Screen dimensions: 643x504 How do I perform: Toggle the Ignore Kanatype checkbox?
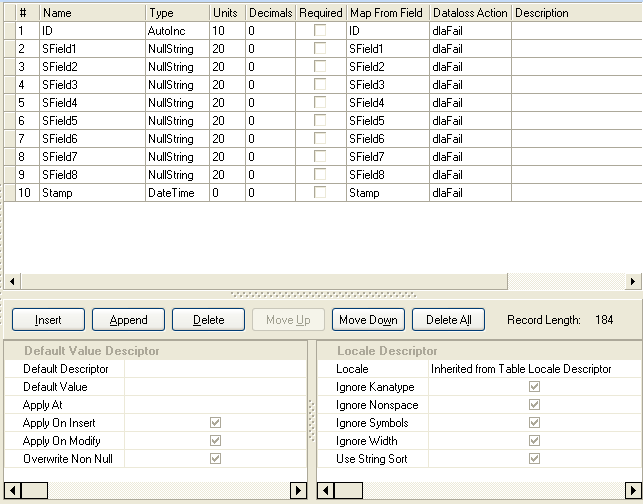533,387
